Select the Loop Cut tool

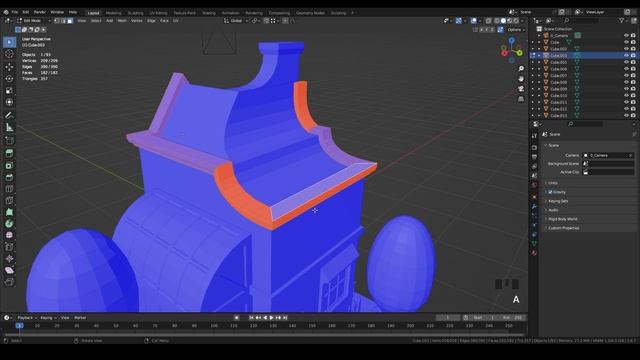9,189
